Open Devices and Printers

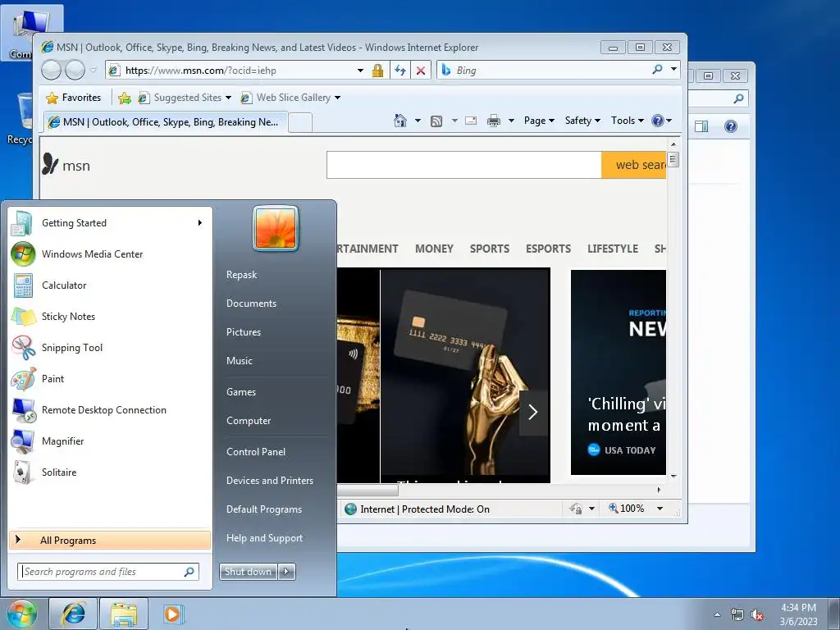[269, 481]
